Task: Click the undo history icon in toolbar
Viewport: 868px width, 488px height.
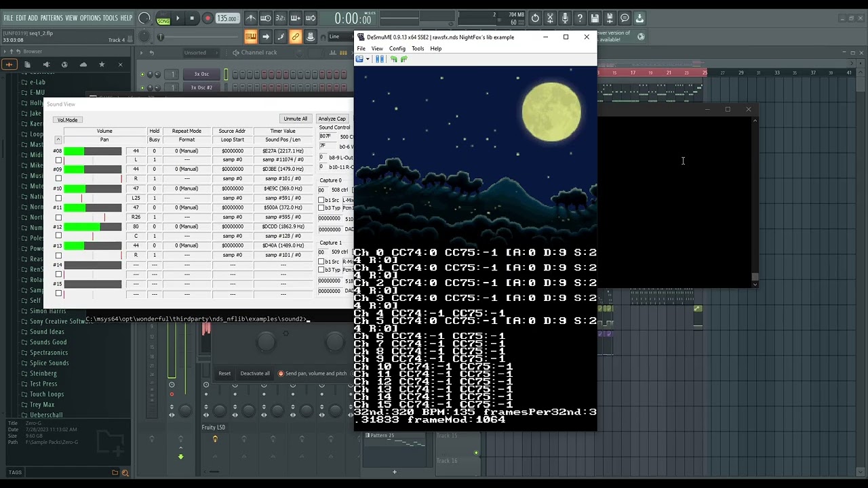Action: (536, 18)
